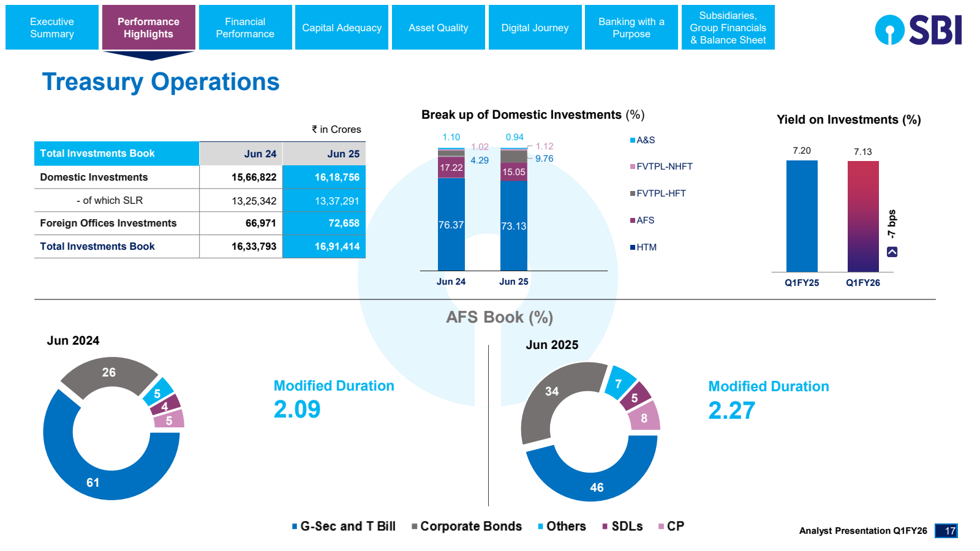Click the '- of which SLR' row label
This screenshot has height=551, width=980.
(x=110, y=200)
